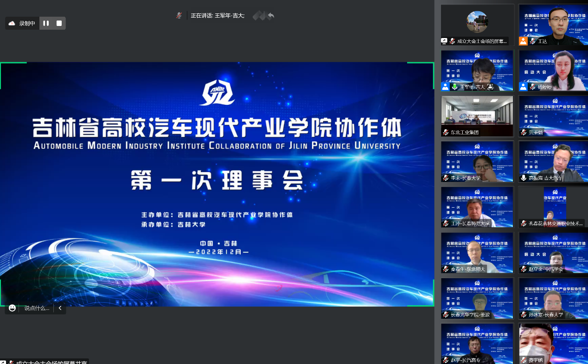588x364 pixels.
Task: Select the 东北工业集团 video thumbnail
Action: point(477,116)
